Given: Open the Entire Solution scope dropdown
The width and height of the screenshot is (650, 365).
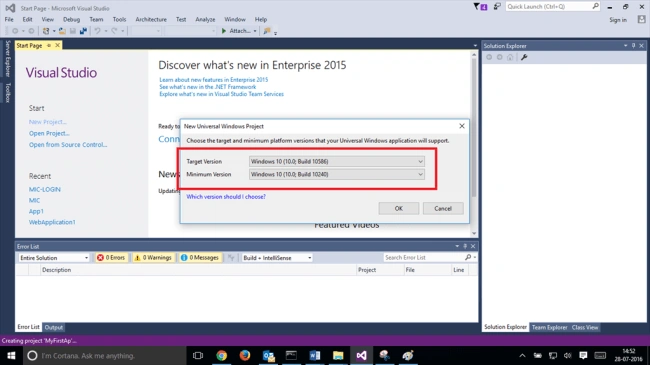Looking at the screenshot, I should (54, 258).
